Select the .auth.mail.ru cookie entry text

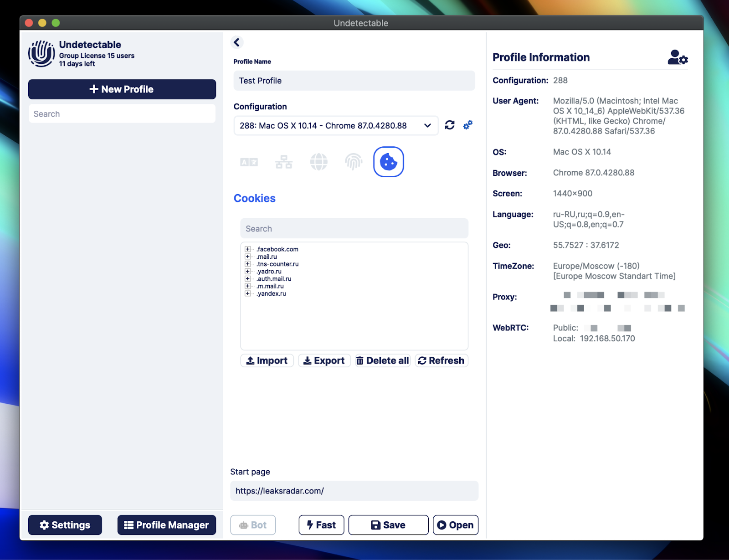(x=274, y=278)
